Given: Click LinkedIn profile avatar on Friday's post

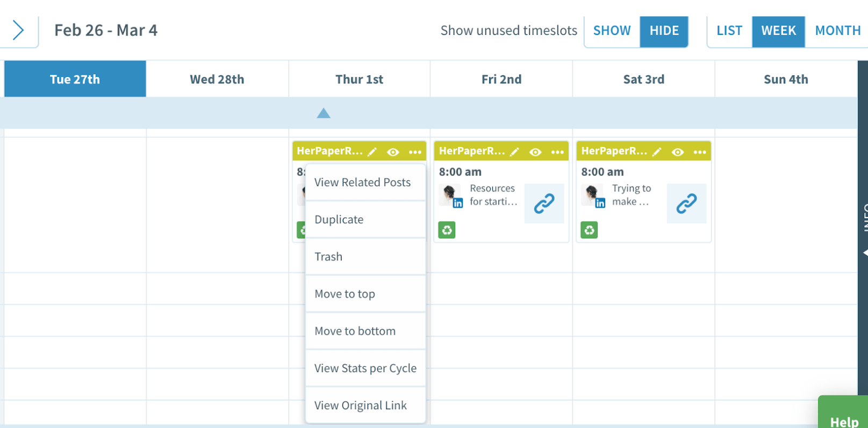Looking at the screenshot, I should (450, 195).
